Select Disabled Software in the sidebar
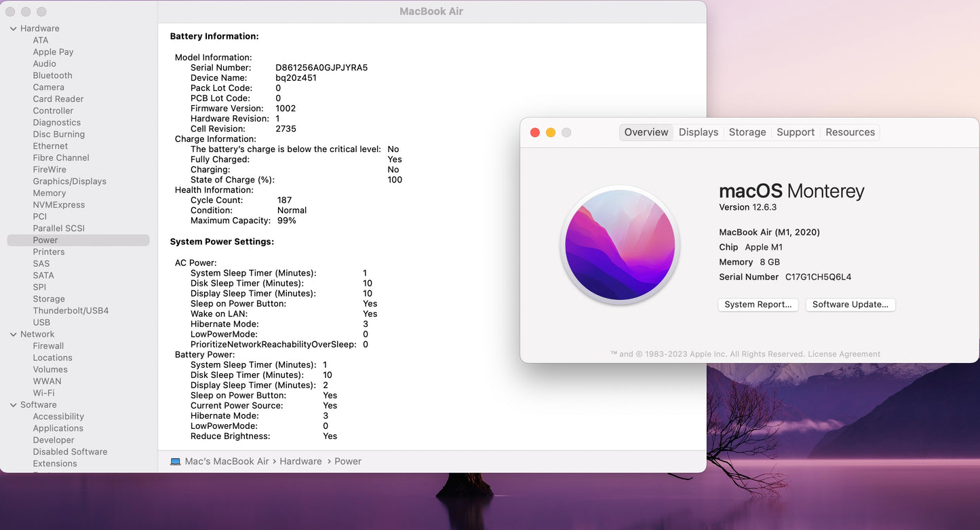 [70, 452]
